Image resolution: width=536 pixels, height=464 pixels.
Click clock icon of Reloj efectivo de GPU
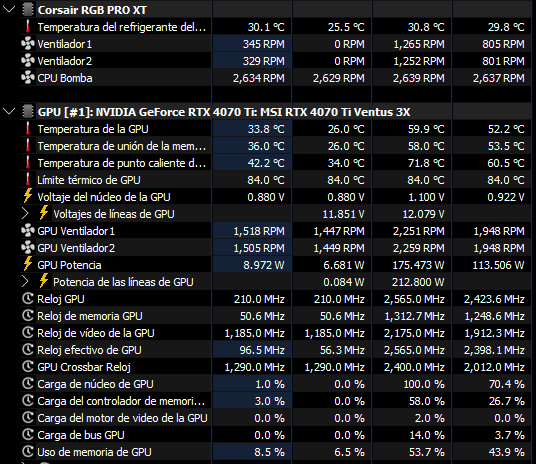[x=28, y=349]
